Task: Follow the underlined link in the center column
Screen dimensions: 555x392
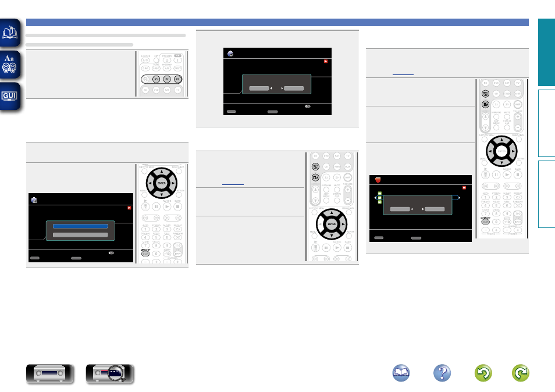Action: click(232, 183)
